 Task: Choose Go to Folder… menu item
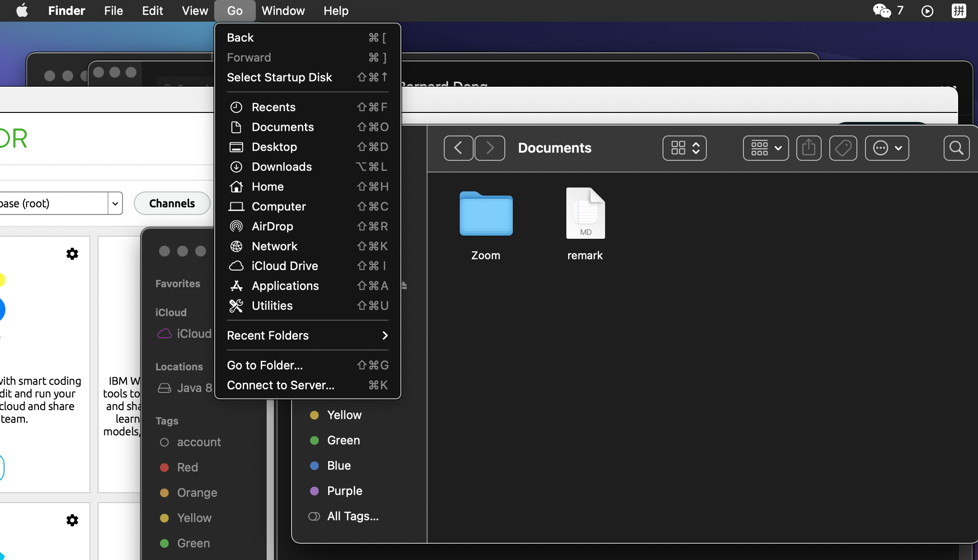coord(307,365)
